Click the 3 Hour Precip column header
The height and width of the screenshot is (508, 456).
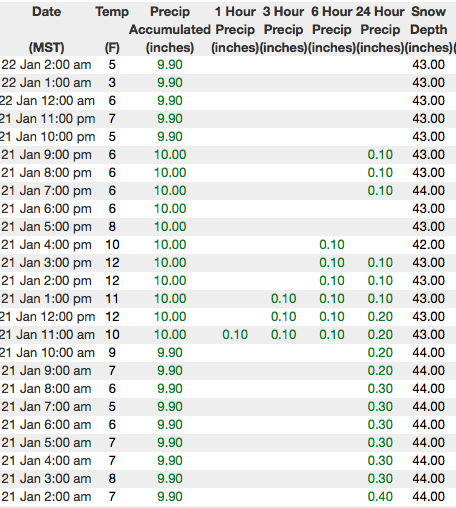pos(283,29)
